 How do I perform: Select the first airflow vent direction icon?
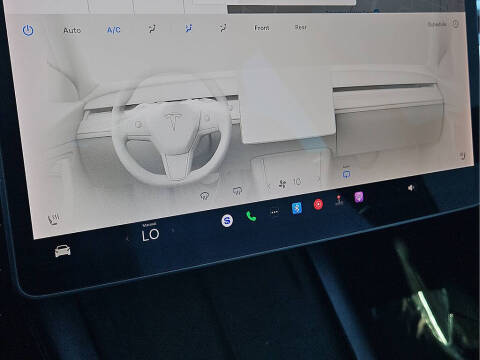coord(152,29)
